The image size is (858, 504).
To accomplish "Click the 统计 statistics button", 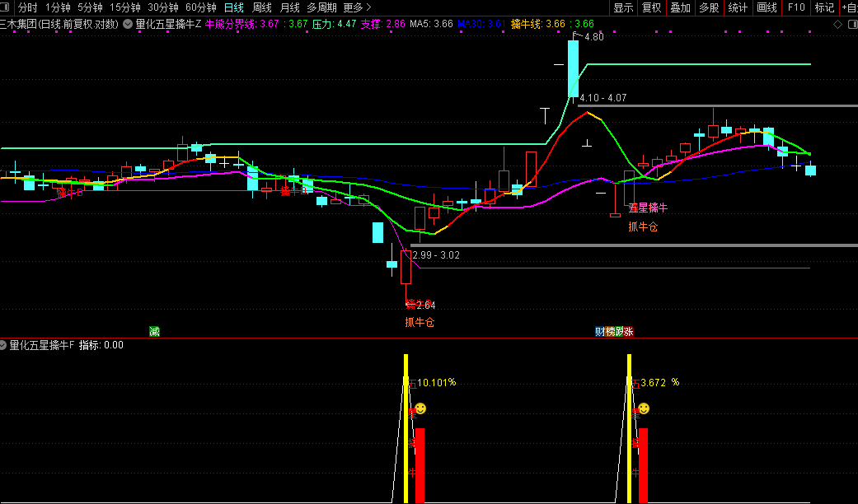I will coord(738,7).
